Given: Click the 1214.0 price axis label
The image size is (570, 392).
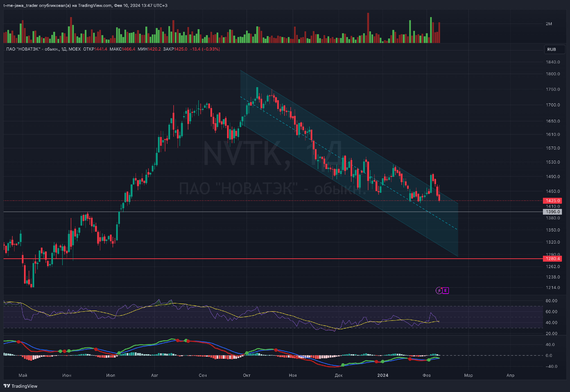Looking at the screenshot, I should (x=553, y=288).
